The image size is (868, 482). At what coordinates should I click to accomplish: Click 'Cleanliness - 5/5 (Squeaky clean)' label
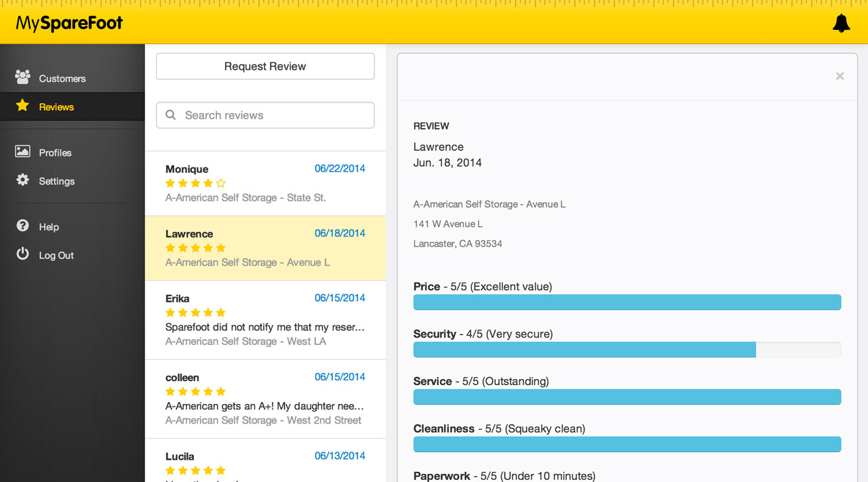coord(499,429)
